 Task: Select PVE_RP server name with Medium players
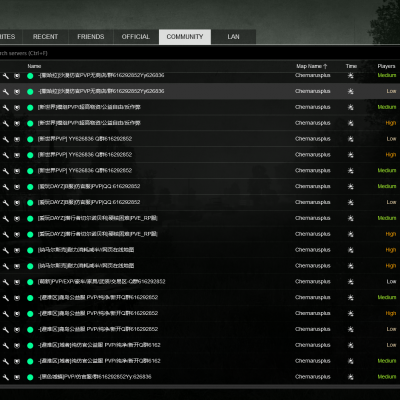coord(98,218)
